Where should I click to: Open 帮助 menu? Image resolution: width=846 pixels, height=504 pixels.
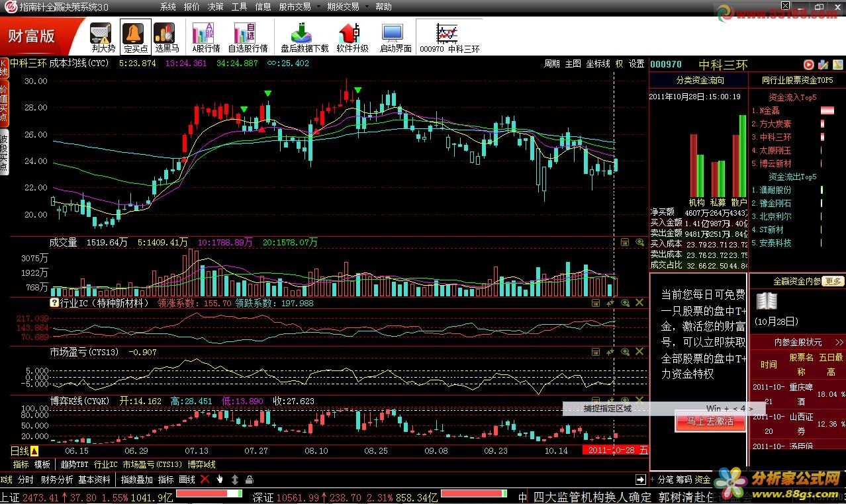384,7
